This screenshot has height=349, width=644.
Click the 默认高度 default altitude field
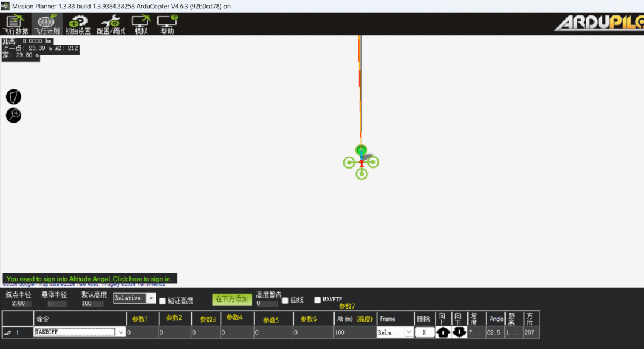click(92, 304)
